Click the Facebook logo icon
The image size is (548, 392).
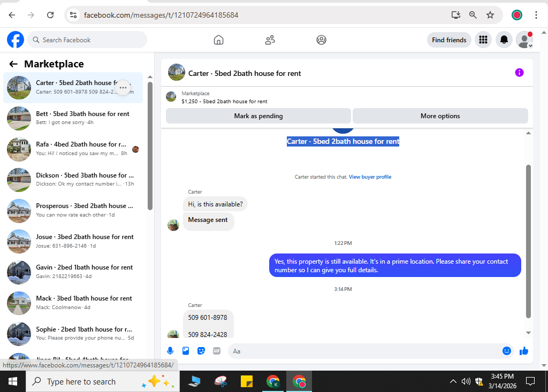[x=16, y=40]
